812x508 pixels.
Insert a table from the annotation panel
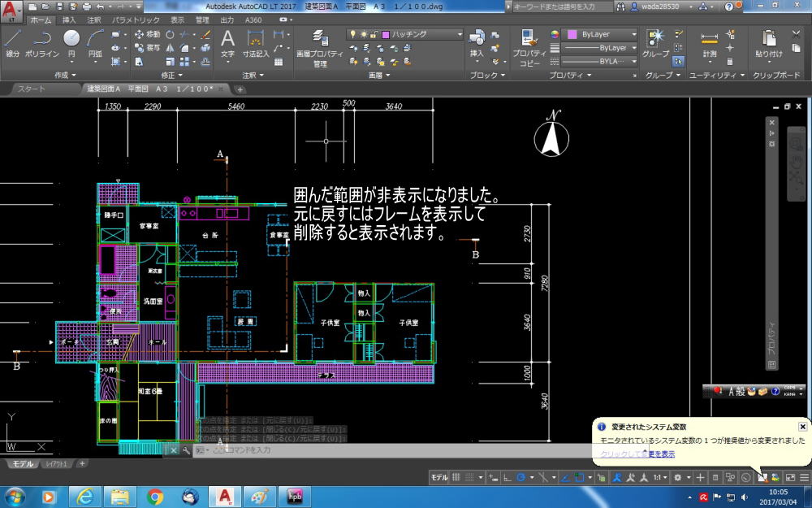pyautogui.click(x=279, y=62)
